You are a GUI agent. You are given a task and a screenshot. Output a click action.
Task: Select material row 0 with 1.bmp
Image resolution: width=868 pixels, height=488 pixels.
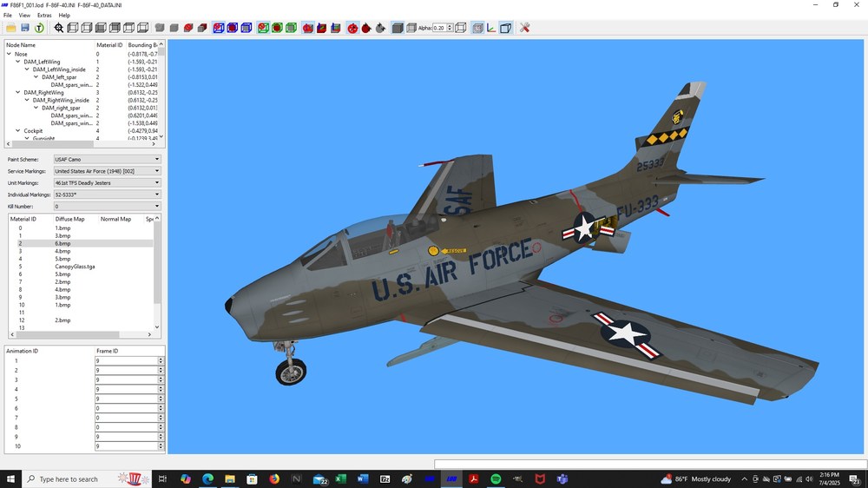pos(82,228)
